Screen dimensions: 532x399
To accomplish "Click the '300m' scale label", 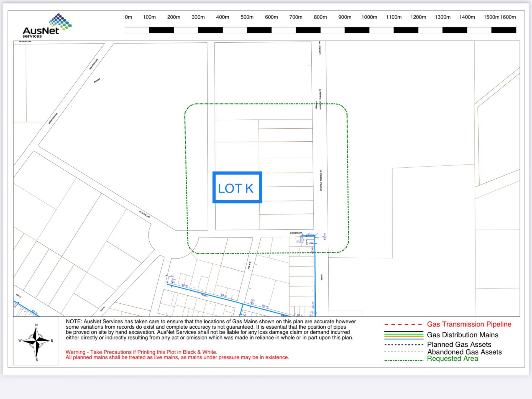I will [x=198, y=17].
